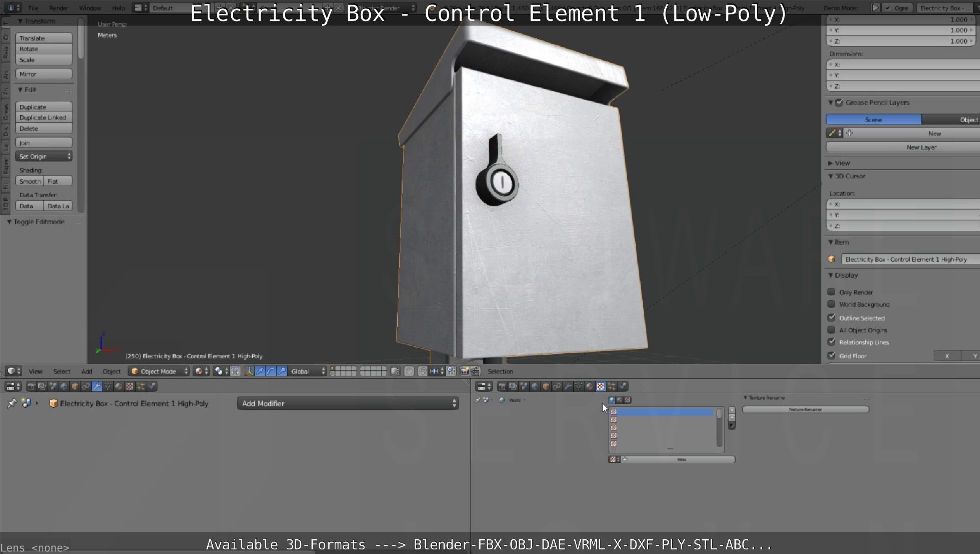Show world textures context icon
Viewport: 980px width, 554px height.
pyautogui.click(x=612, y=400)
